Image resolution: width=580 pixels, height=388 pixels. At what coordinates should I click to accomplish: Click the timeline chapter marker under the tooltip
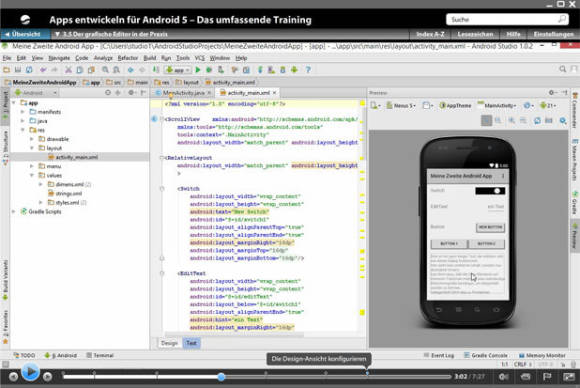[367, 374]
